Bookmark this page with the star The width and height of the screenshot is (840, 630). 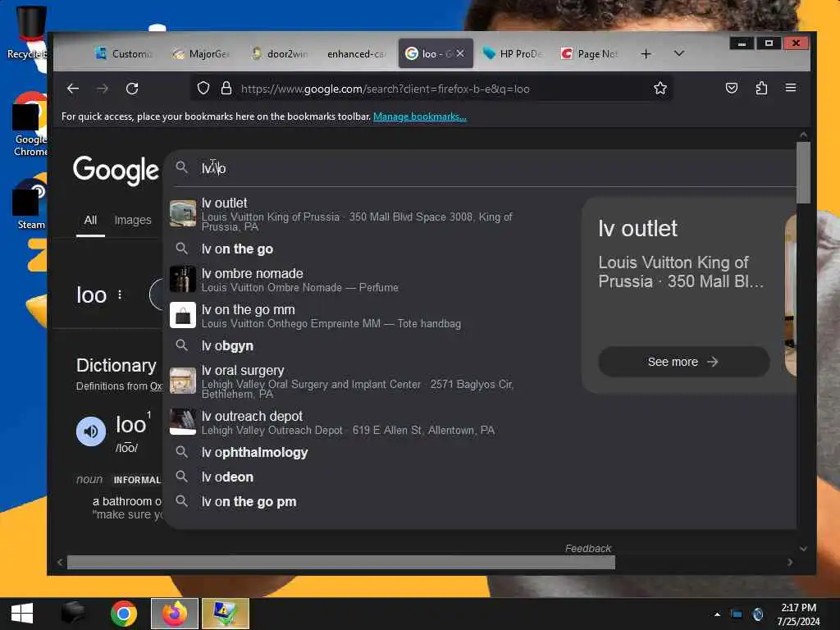coord(660,89)
